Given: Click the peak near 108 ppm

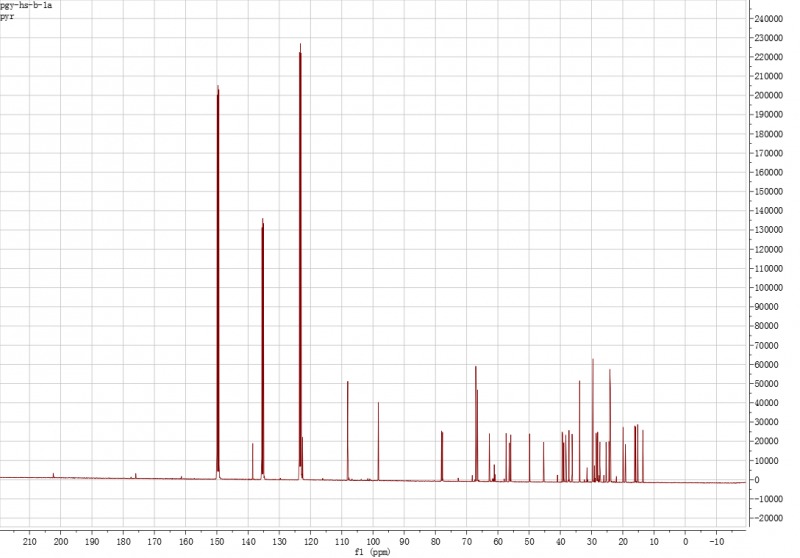Looking at the screenshot, I should (348, 431).
